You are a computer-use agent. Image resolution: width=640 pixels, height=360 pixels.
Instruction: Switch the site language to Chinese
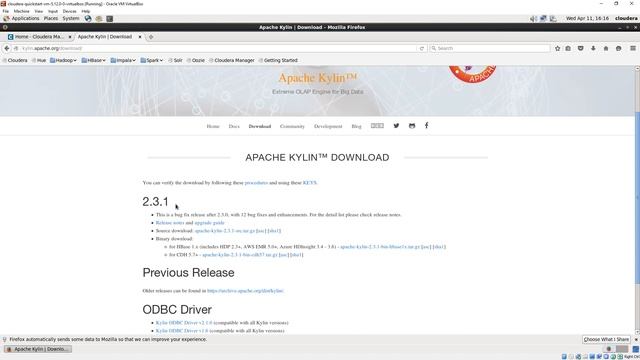click(x=377, y=126)
